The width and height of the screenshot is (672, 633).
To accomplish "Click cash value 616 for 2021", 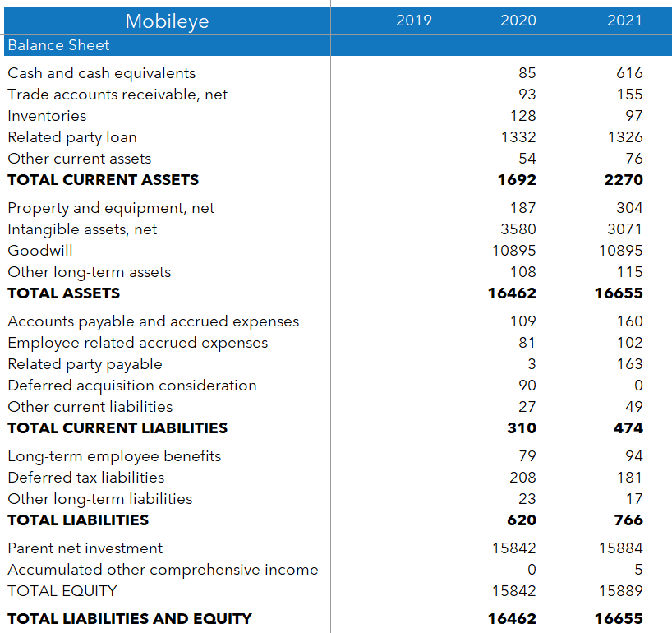I will pyautogui.click(x=629, y=73).
